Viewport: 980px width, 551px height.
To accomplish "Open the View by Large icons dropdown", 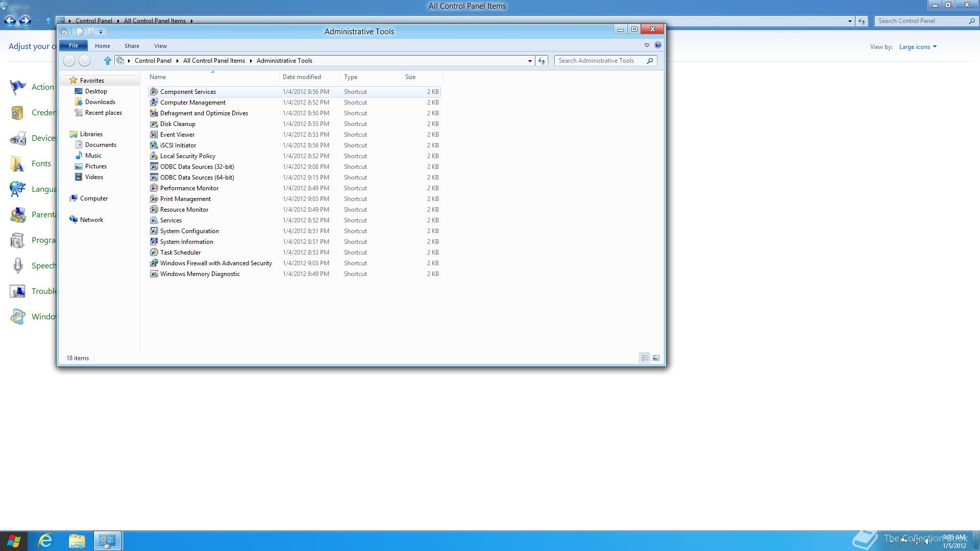I will click(x=918, y=47).
